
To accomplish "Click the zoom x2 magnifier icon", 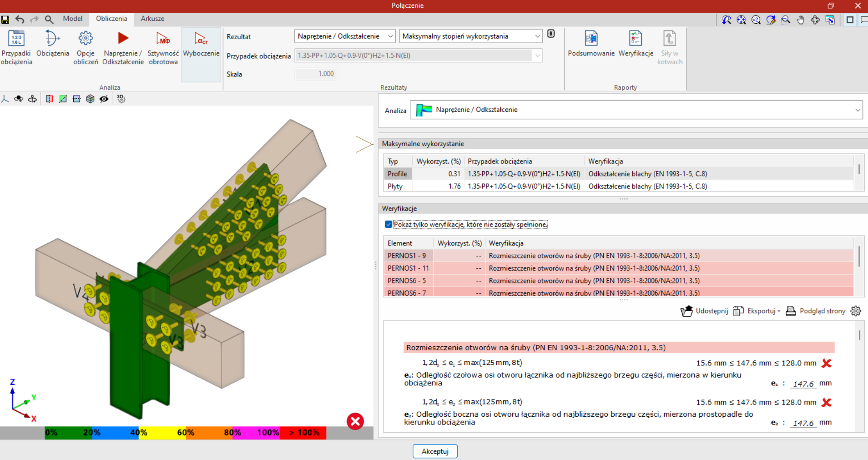I will pyautogui.click(x=756, y=20).
